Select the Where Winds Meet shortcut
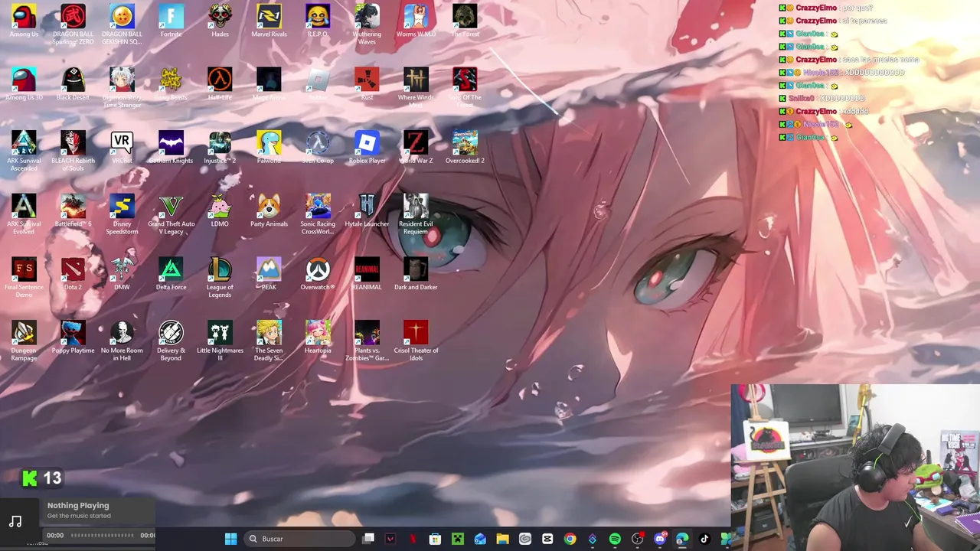This screenshot has height=551, width=980. (x=416, y=88)
